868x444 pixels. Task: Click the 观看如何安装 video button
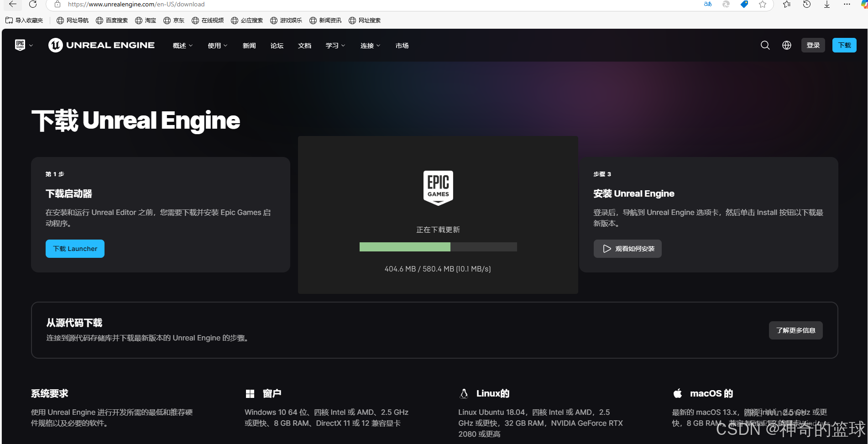(x=627, y=249)
